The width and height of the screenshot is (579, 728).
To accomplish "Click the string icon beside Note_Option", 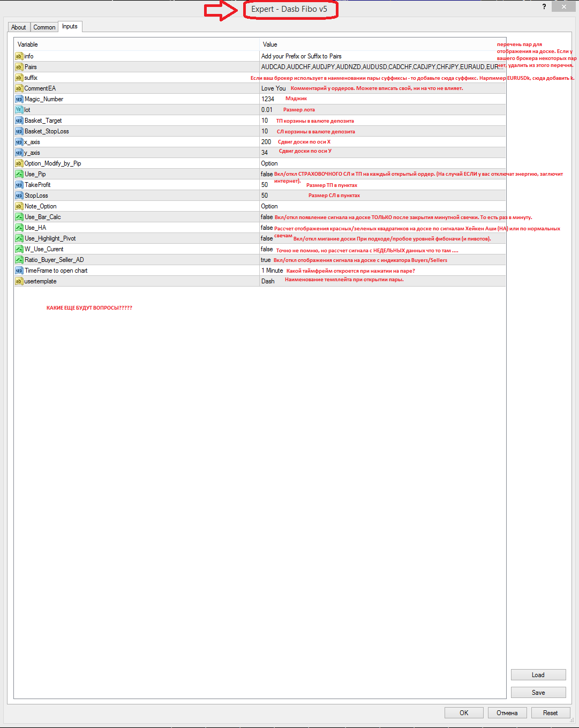I will pyautogui.click(x=19, y=206).
